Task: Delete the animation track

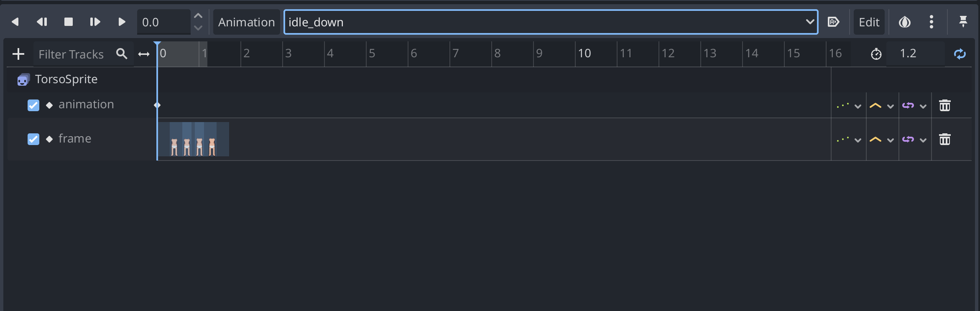Action: pyautogui.click(x=944, y=105)
